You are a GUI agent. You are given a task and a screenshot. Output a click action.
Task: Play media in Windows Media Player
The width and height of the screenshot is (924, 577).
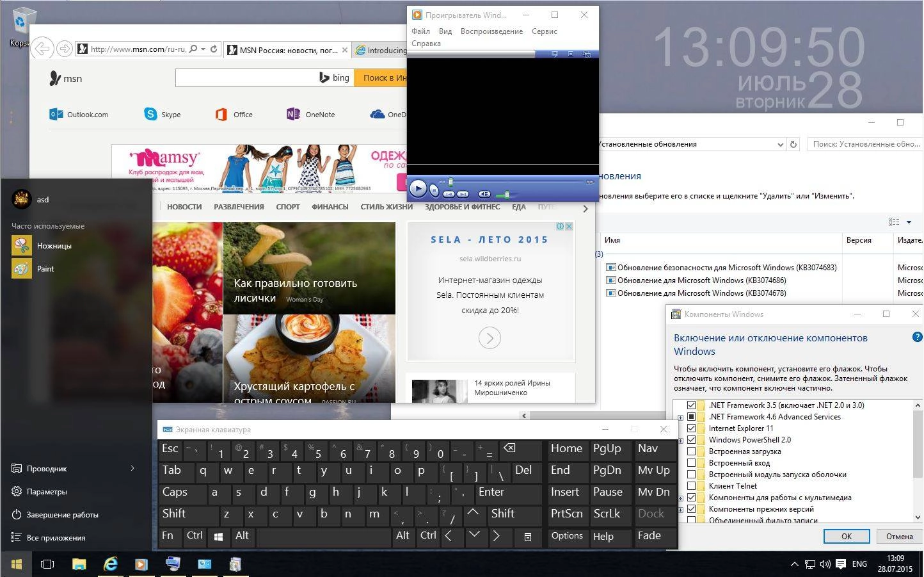(x=418, y=189)
